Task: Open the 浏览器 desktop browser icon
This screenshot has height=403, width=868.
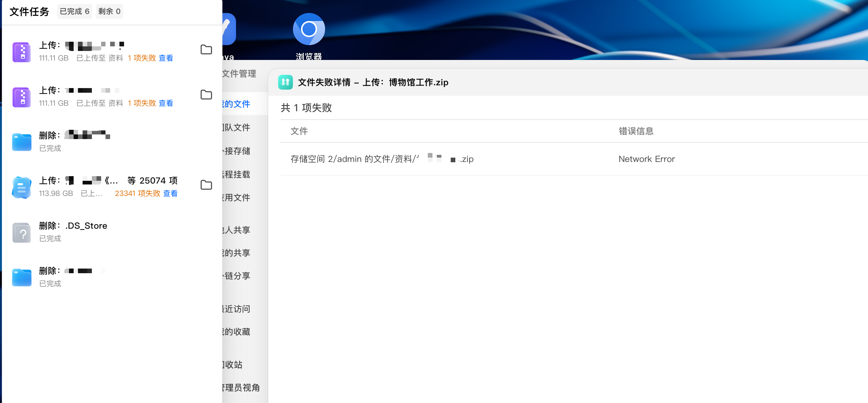Action: point(309,29)
